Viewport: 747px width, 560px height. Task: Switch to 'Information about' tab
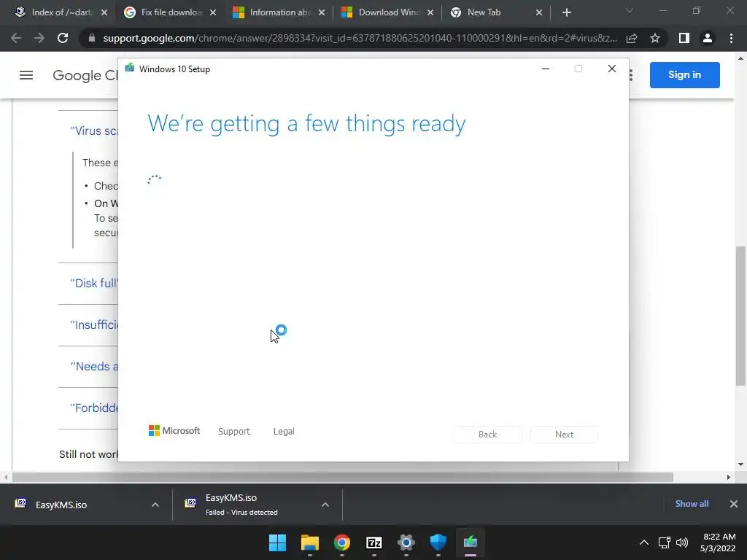click(x=277, y=13)
